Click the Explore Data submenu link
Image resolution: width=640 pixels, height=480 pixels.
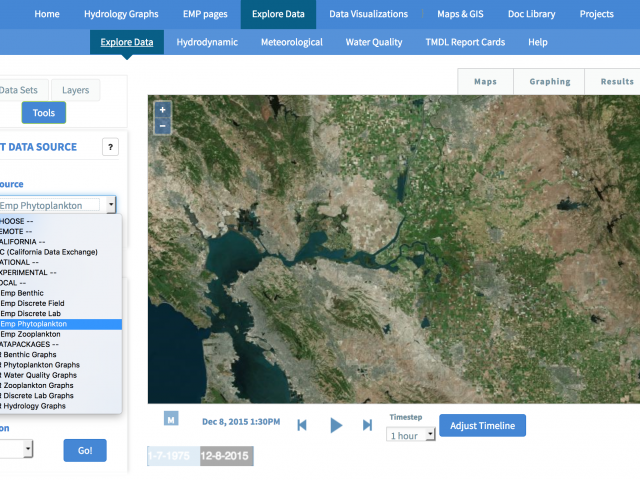click(127, 42)
